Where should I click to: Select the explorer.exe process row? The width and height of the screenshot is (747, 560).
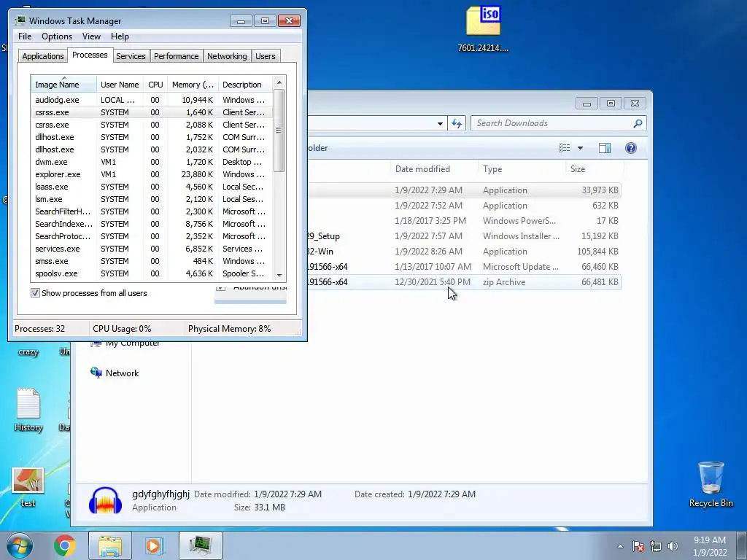point(152,174)
